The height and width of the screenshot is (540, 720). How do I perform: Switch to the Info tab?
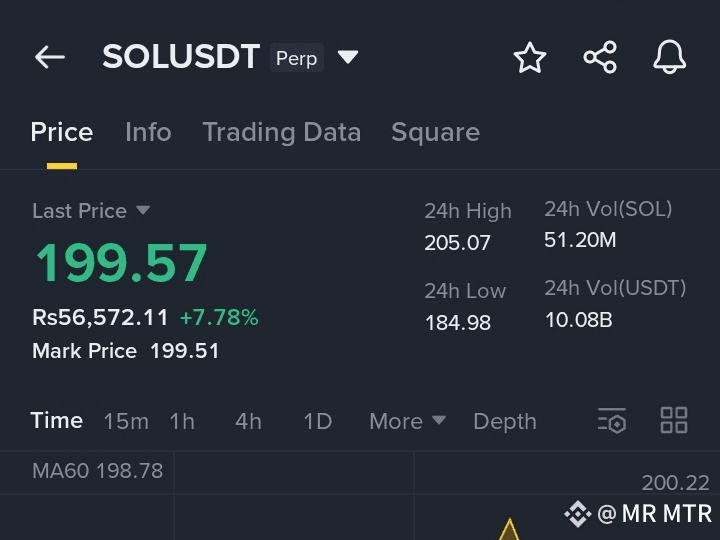[148, 132]
